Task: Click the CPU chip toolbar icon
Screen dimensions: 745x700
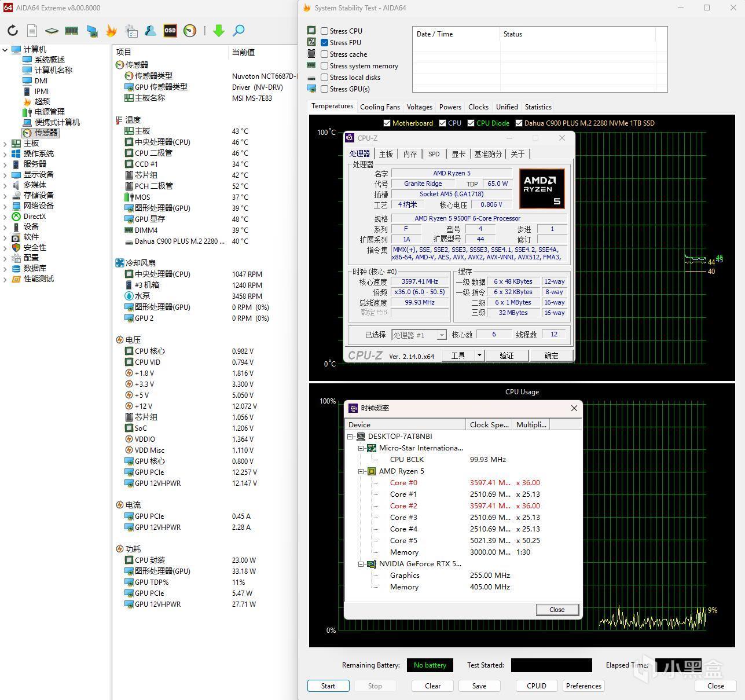Action: pos(52,31)
